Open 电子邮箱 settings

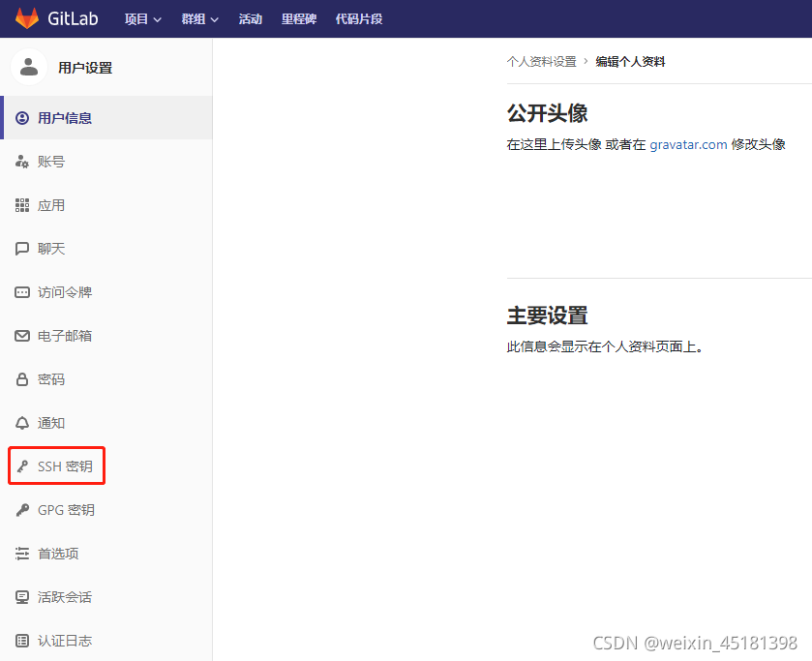click(x=106, y=336)
